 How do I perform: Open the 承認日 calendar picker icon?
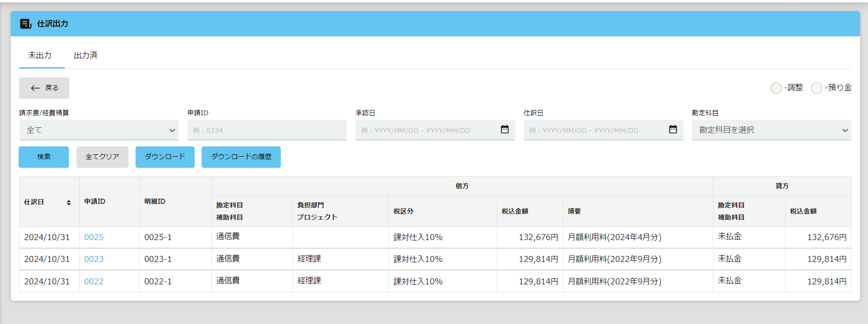(504, 130)
